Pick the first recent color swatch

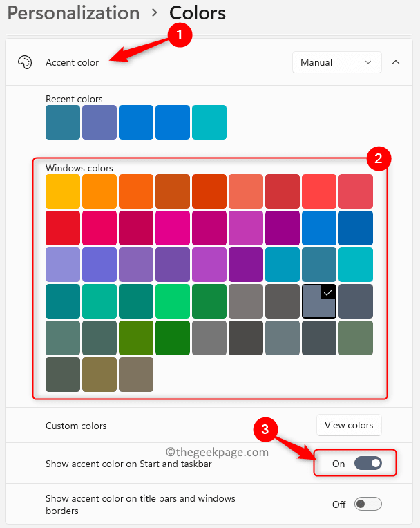click(63, 122)
